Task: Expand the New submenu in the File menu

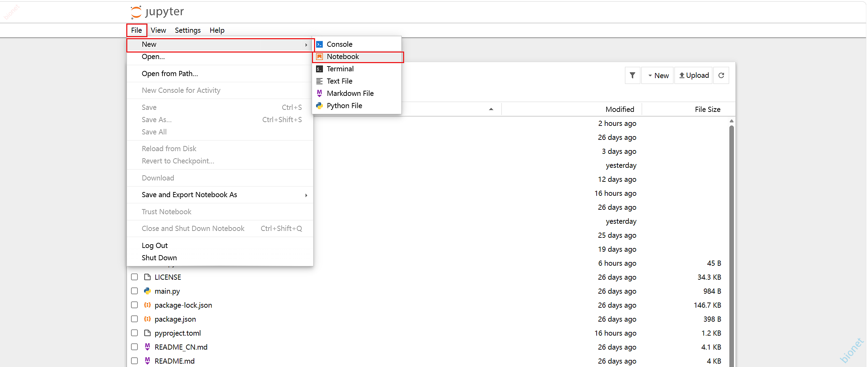Action: click(x=220, y=45)
